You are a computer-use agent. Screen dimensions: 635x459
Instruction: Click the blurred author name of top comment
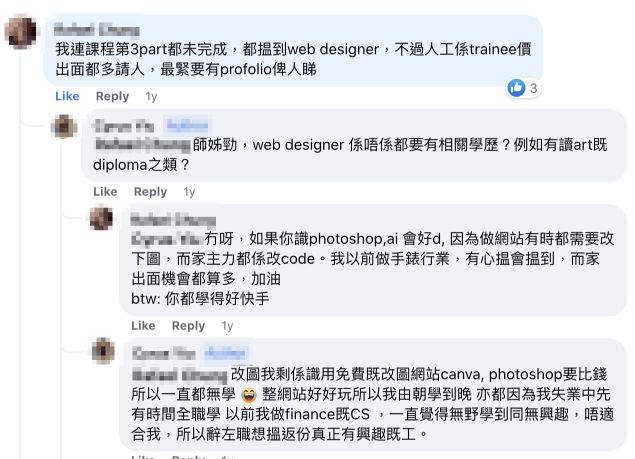96,30
